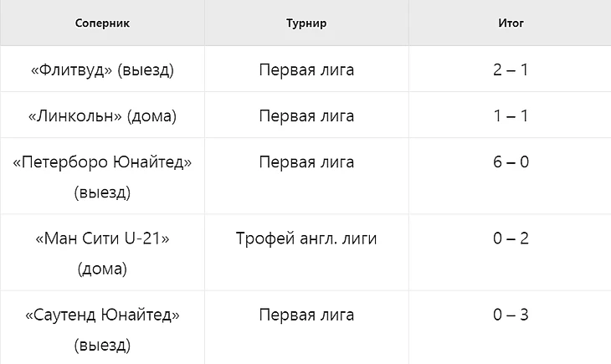Click the Трофей англ. лиги tournament cell
The image size is (611, 364).
coord(306,253)
